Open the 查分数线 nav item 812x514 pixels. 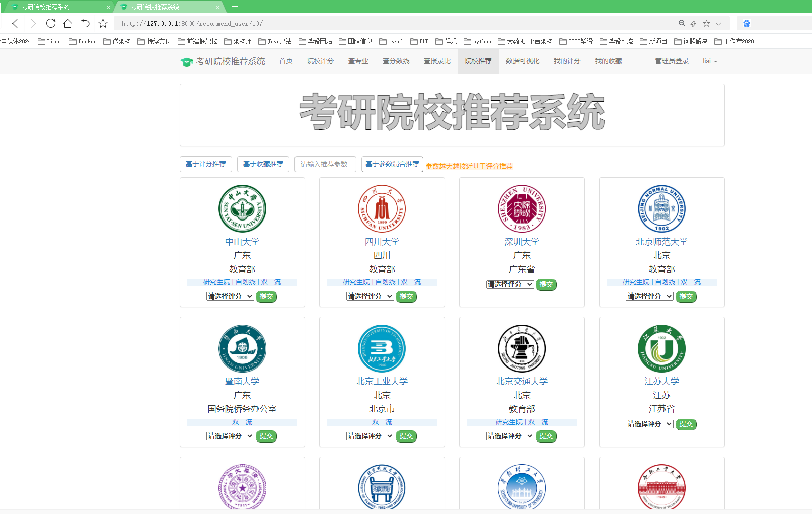tap(396, 61)
